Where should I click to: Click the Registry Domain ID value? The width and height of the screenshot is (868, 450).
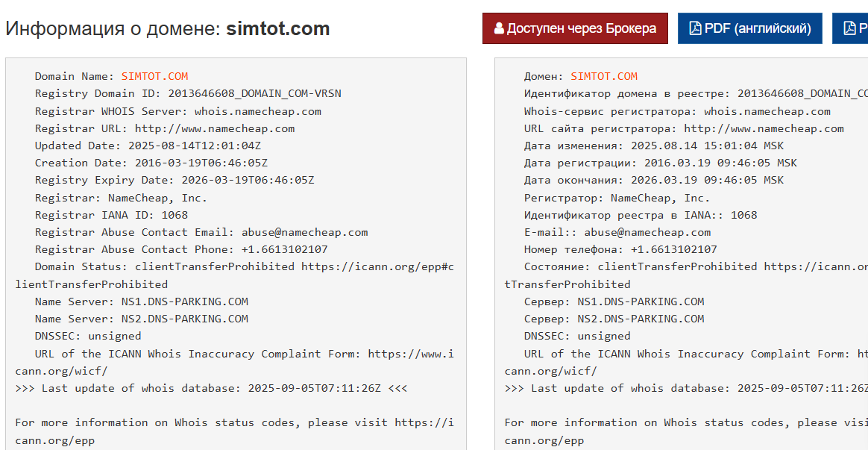click(254, 93)
